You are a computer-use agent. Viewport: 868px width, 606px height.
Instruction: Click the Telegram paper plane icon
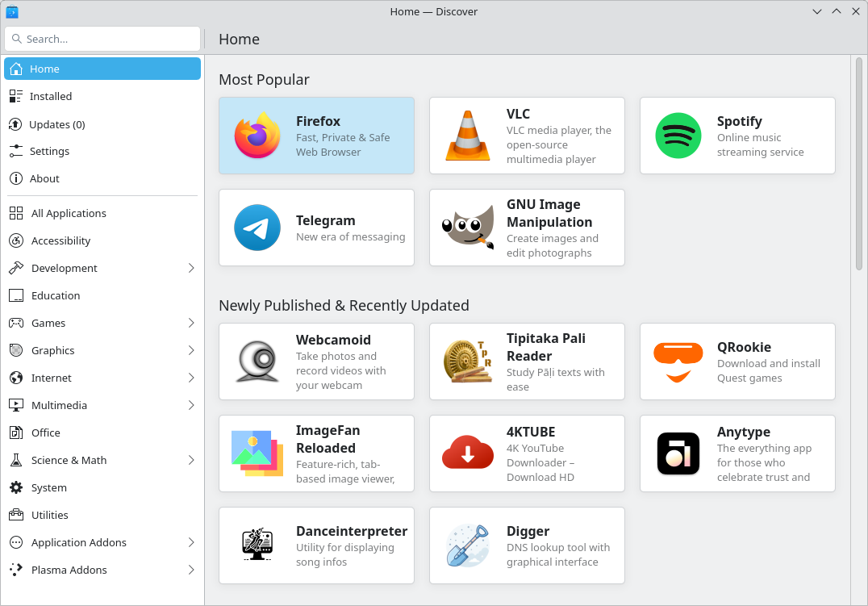tap(257, 228)
